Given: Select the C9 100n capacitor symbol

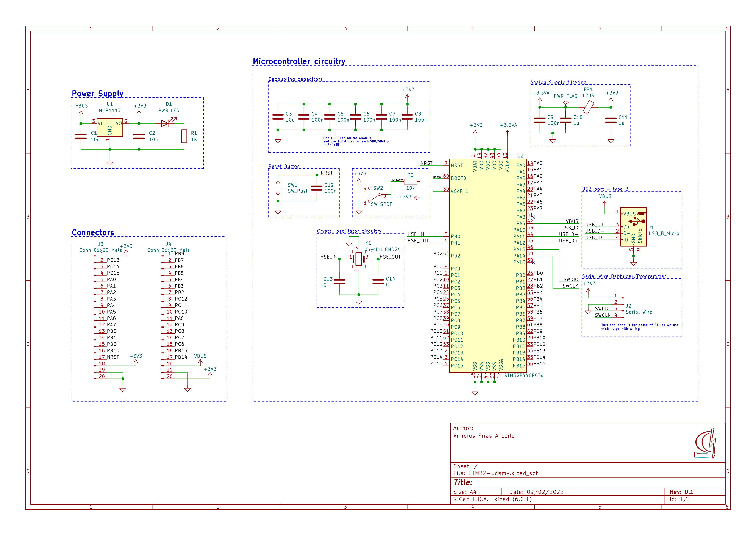Looking at the screenshot, I should (x=540, y=120).
